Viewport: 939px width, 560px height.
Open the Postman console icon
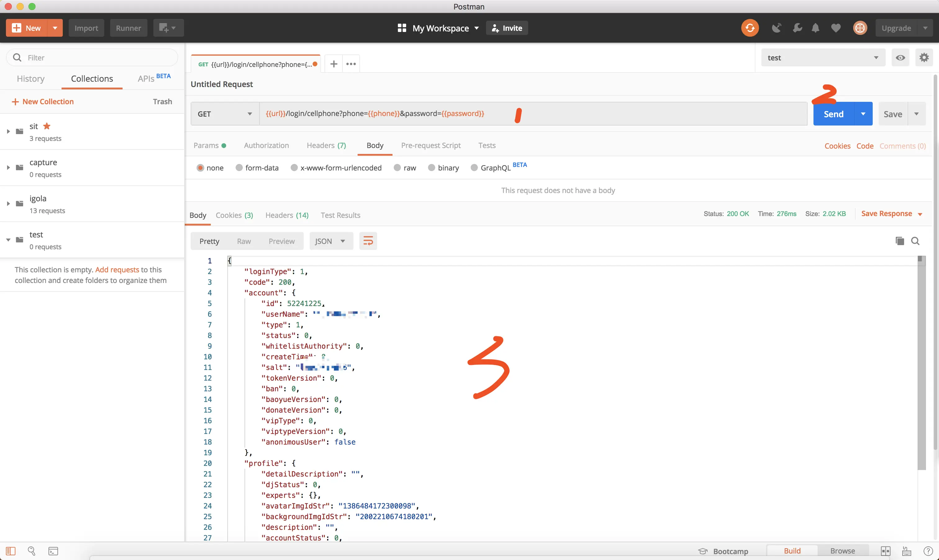pos(53,551)
